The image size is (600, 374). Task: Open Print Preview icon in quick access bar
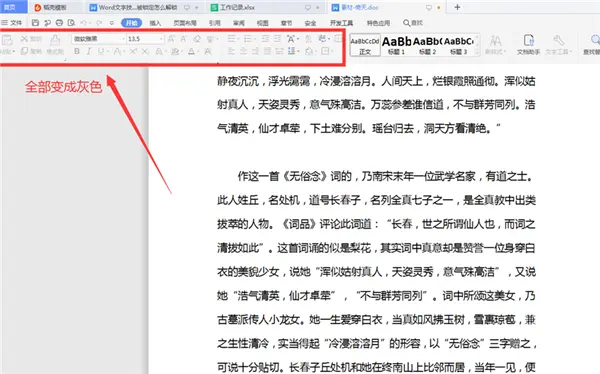[71, 23]
